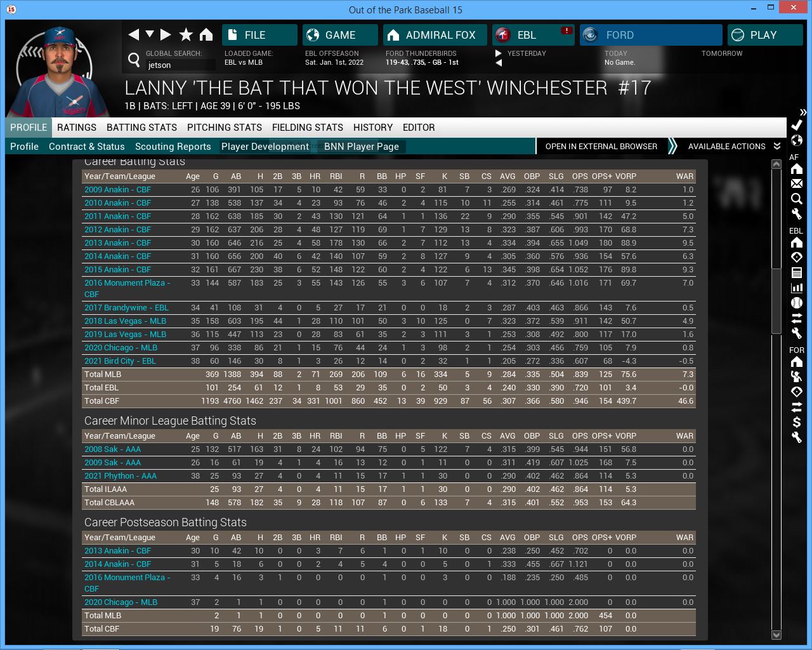Open the FILE menu
The image size is (812, 650).
tap(259, 35)
